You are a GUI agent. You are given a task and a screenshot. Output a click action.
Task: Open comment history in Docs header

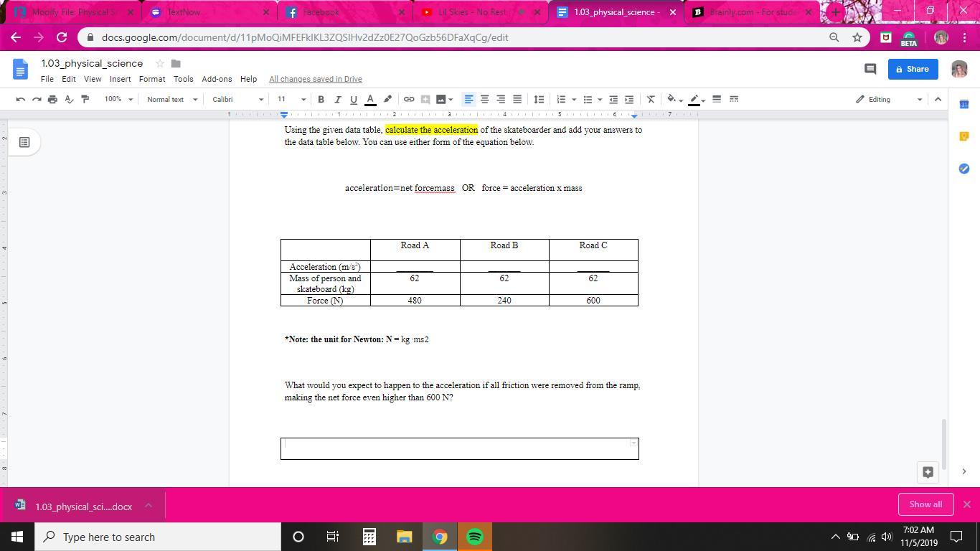tap(870, 69)
